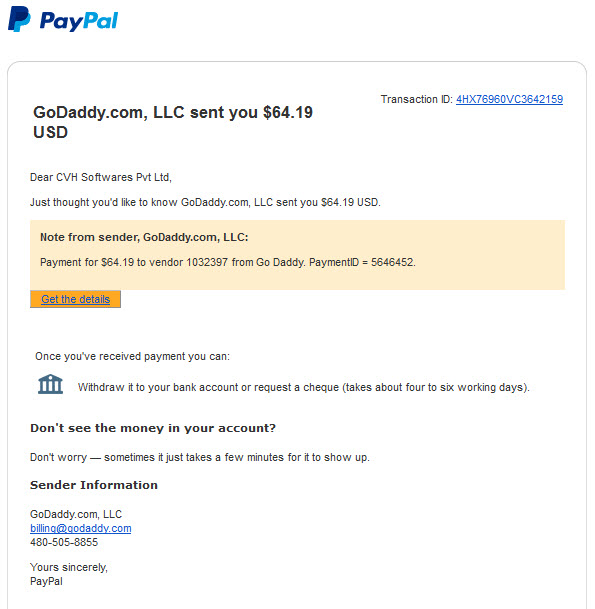Click the Transaction ID label text

tap(416, 99)
